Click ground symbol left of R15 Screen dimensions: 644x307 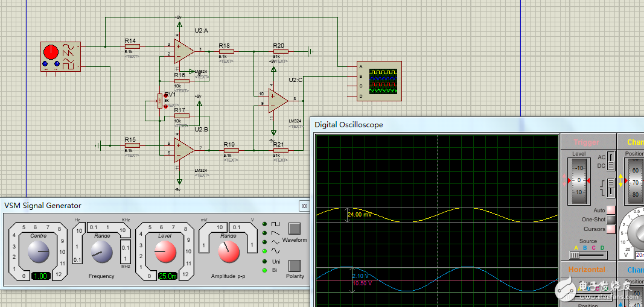coord(98,145)
